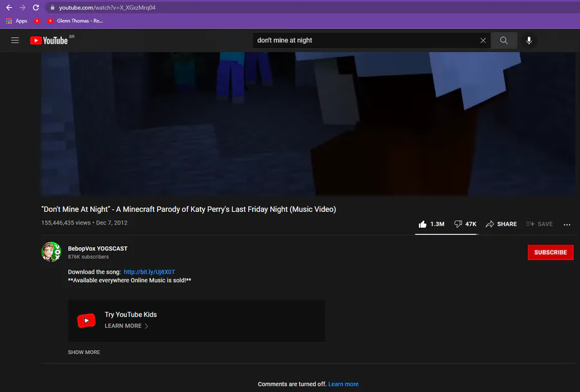Click the 155,446,435 views text
Viewport: 580px width, 392px height.
point(66,223)
